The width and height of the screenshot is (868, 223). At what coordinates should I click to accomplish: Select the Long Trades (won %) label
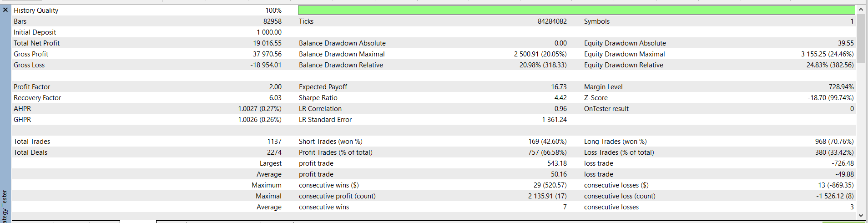coord(615,142)
